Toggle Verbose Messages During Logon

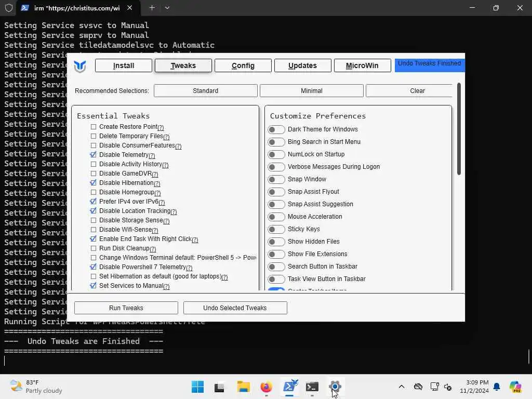276,167
